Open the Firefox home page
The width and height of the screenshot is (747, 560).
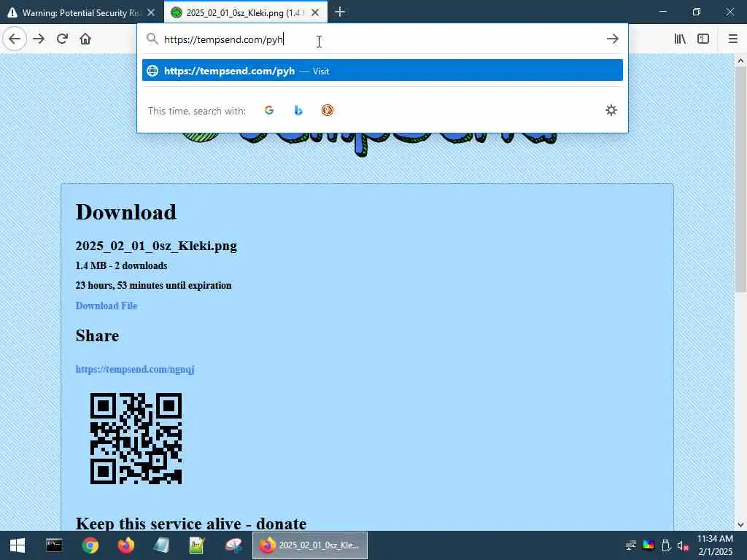pos(85,39)
